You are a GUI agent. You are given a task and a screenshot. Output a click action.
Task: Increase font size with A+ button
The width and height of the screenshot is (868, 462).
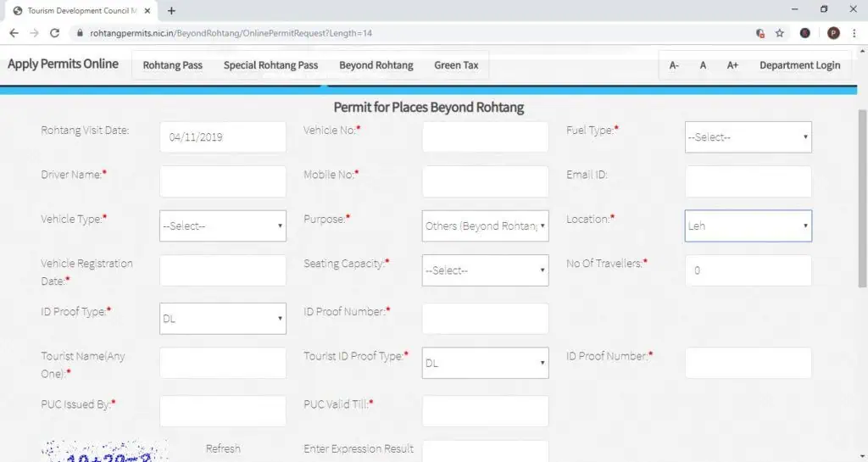coord(732,65)
